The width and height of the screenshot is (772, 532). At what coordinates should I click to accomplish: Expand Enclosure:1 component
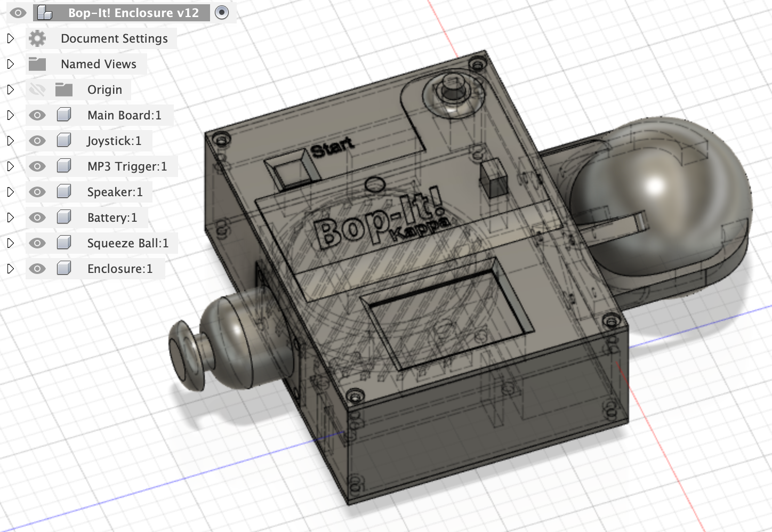click(x=11, y=269)
